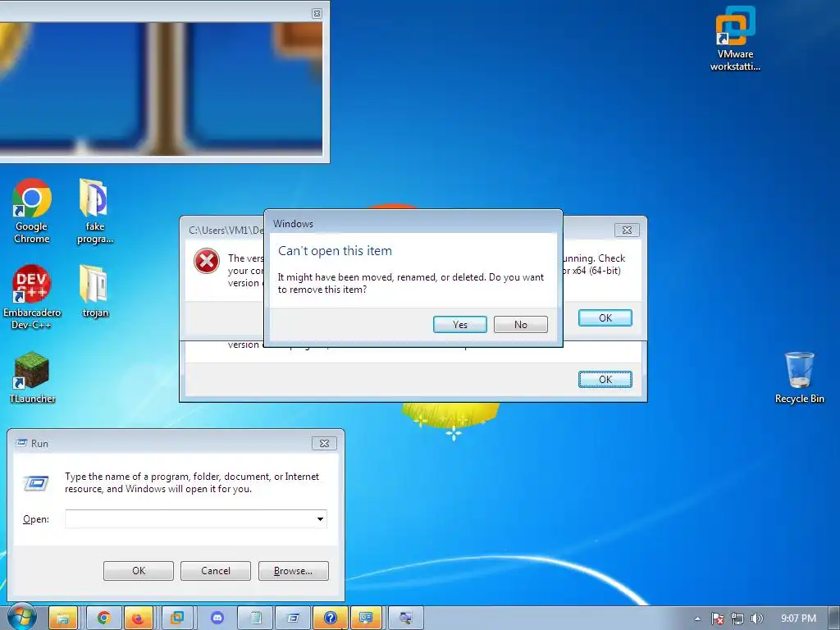Click OK in the Run dialog
The image size is (840, 630).
[x=138, y=571]
